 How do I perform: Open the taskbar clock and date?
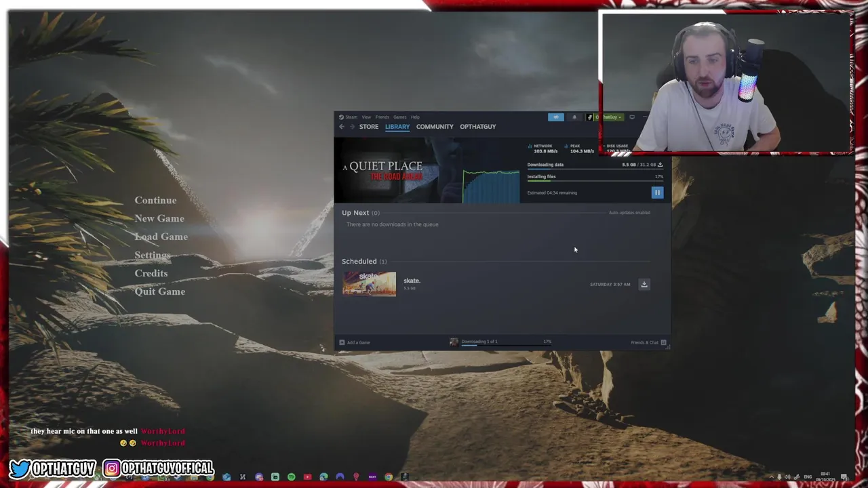coord(825,476)
